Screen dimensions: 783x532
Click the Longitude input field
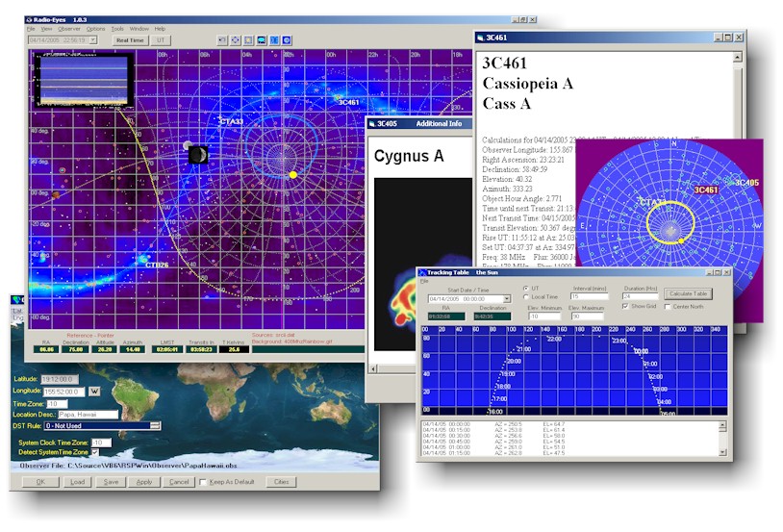click(x=63, y=392)
